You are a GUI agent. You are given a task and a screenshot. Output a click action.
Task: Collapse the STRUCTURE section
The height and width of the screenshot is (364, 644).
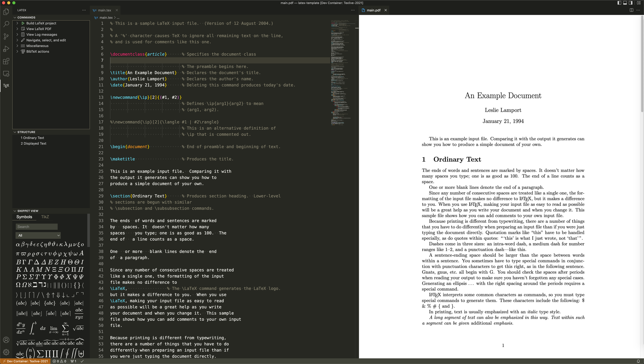(x=26, y=132)
